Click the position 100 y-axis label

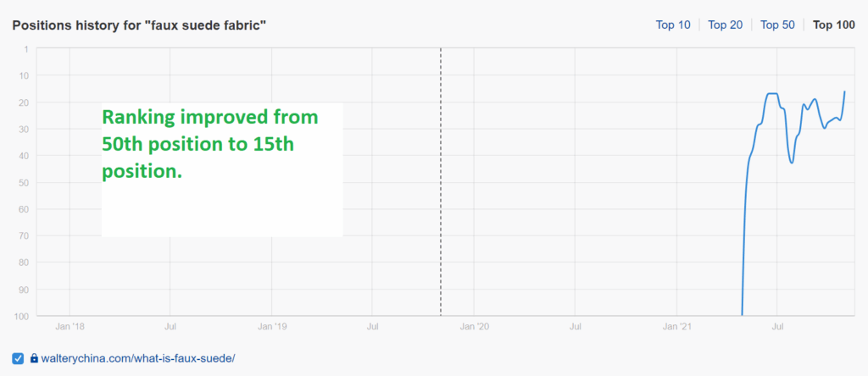[x=21, y=316]
